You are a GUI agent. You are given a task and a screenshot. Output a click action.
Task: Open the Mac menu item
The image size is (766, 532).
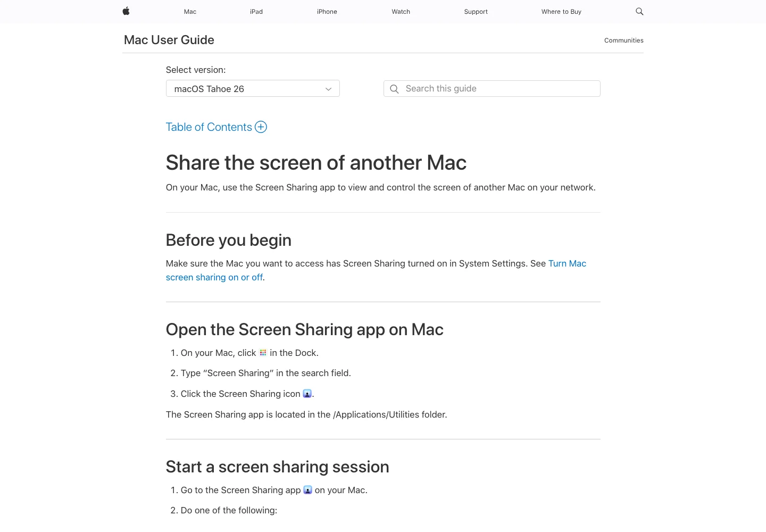coord(190,12)
